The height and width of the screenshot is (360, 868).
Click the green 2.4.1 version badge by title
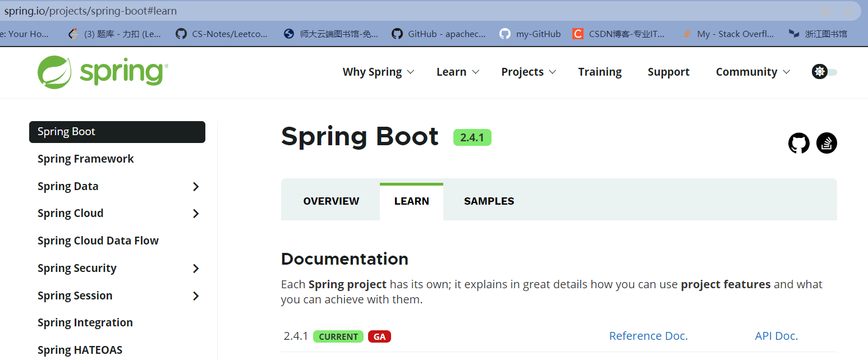472,137
